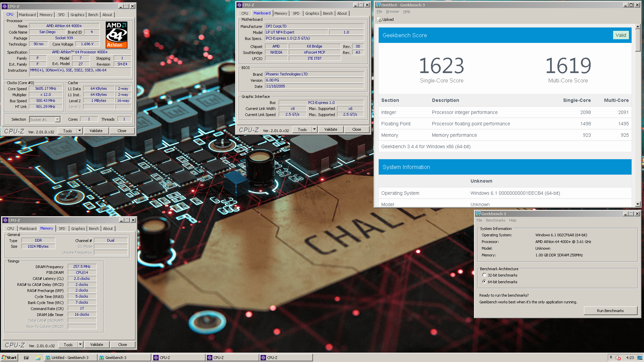
Task: Click the Code Name San Diego field
Action: point(47,32)
